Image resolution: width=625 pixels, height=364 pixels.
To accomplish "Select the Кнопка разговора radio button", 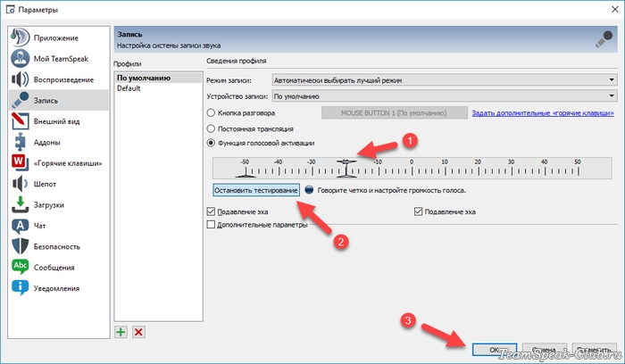I will [x=211, y=112].
